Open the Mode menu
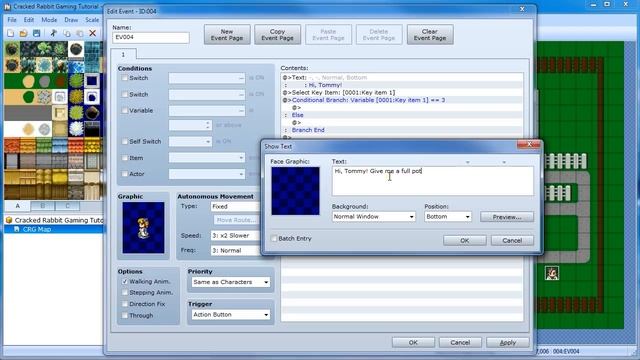 [x=49, y=20]
